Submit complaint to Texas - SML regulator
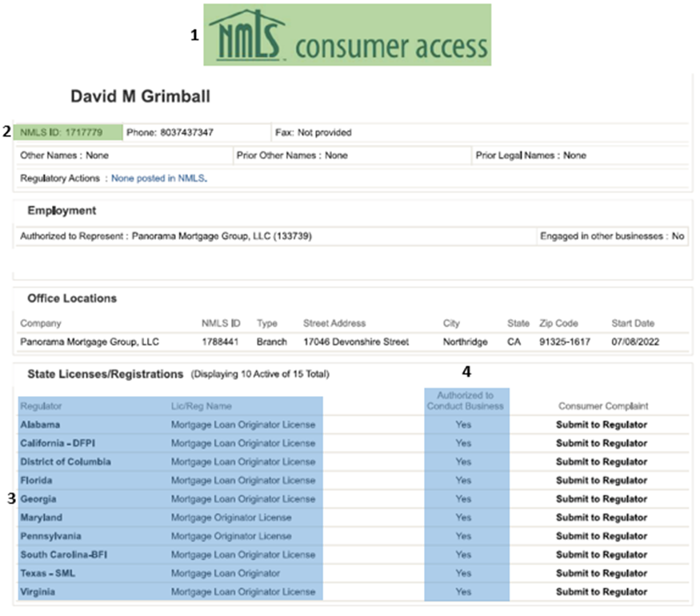700x616 pixels. (x=602, y=574)
